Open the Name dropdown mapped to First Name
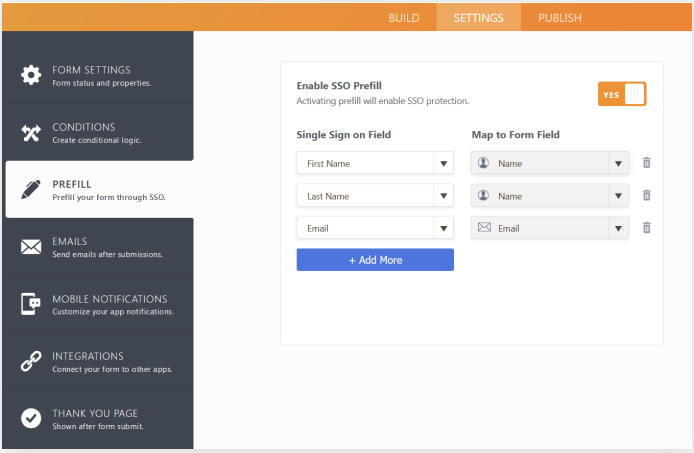The width and height of the screenshot is (694, 453). (619, 163)
